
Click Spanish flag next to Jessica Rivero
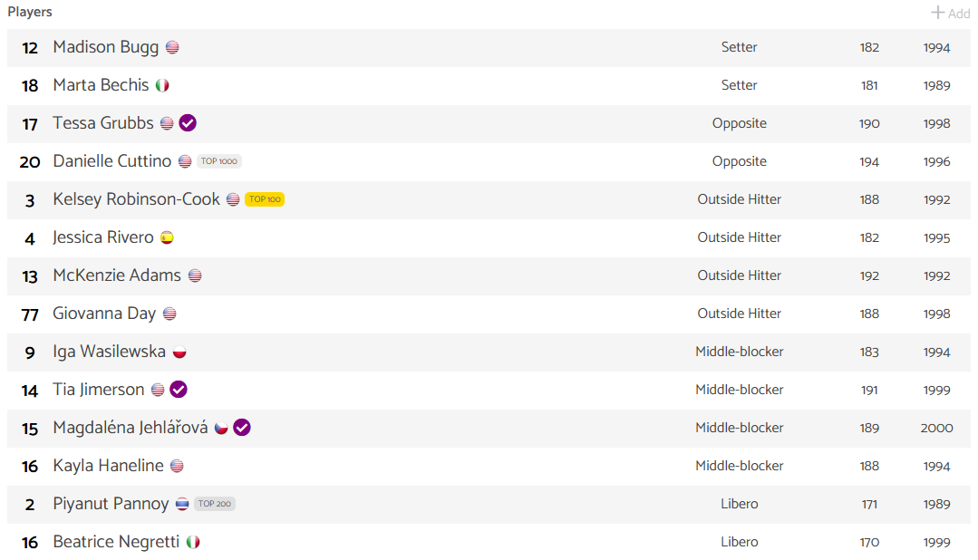click(x=167, y=237)
